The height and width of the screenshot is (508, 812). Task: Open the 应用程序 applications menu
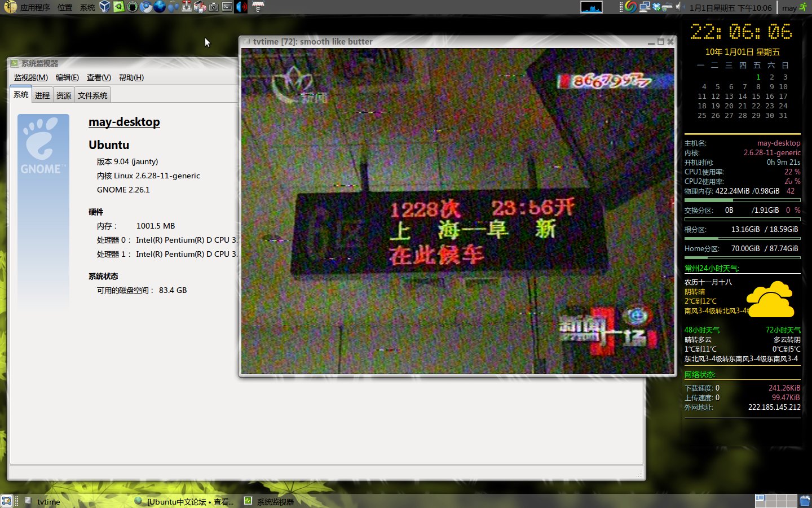click(x=27, y=7)
